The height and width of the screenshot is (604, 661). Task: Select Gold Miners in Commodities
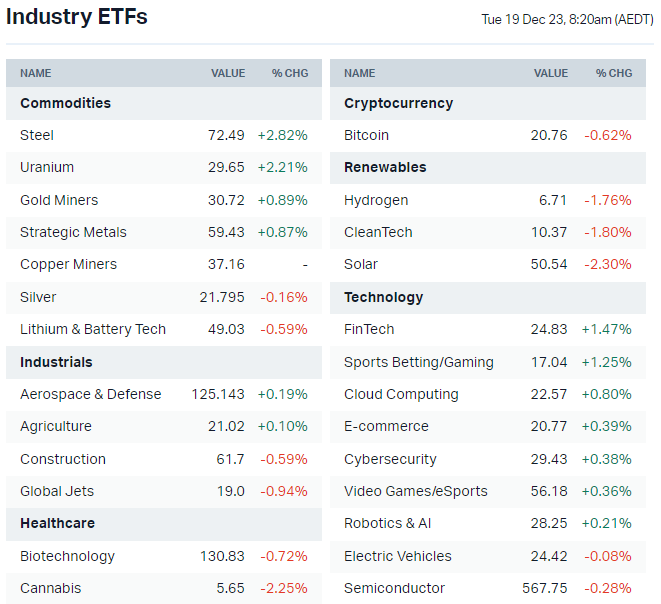[x=59, y=200]
